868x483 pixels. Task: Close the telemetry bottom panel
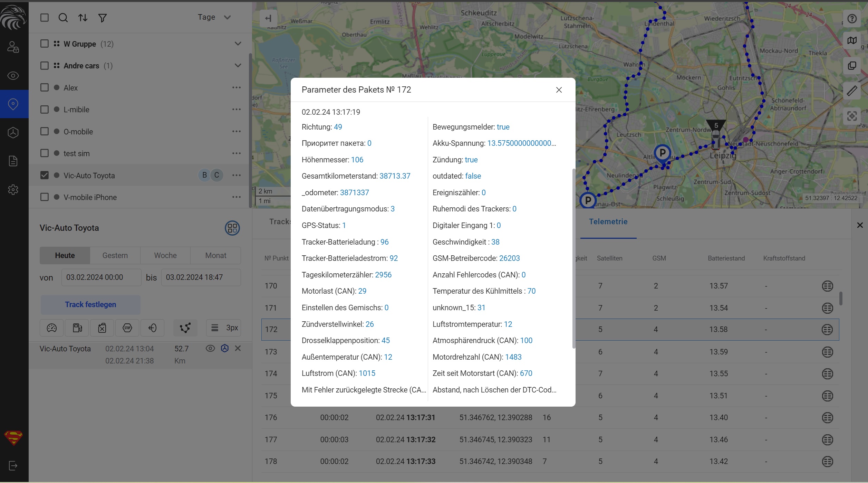pyautogui.click(x=860, y=226)
